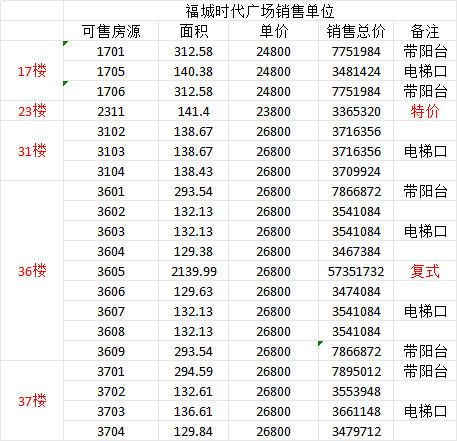Click the green triangle marker on cell 1706
The height and width of the screenshot is (441, 457).
65,83
